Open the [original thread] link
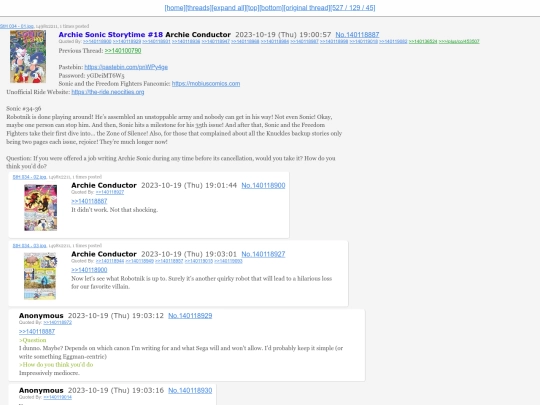This screenshot has height=405, width=540. [x=307, y=8]
